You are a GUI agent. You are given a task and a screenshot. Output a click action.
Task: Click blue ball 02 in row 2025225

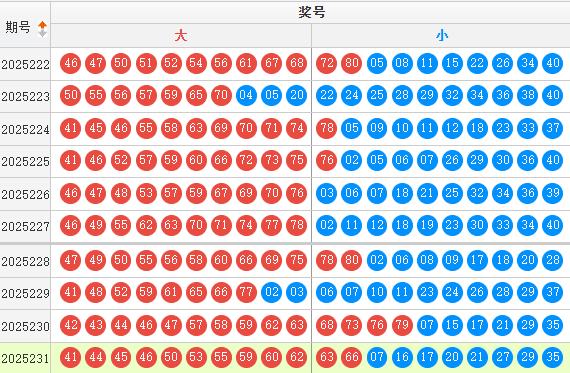click(x=352, y=160)
